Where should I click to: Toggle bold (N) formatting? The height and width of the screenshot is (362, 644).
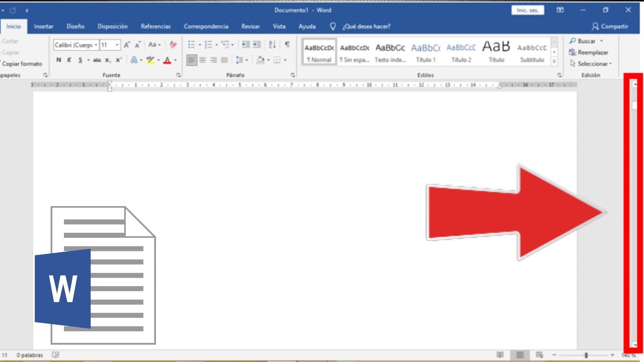tap(59, 60)
